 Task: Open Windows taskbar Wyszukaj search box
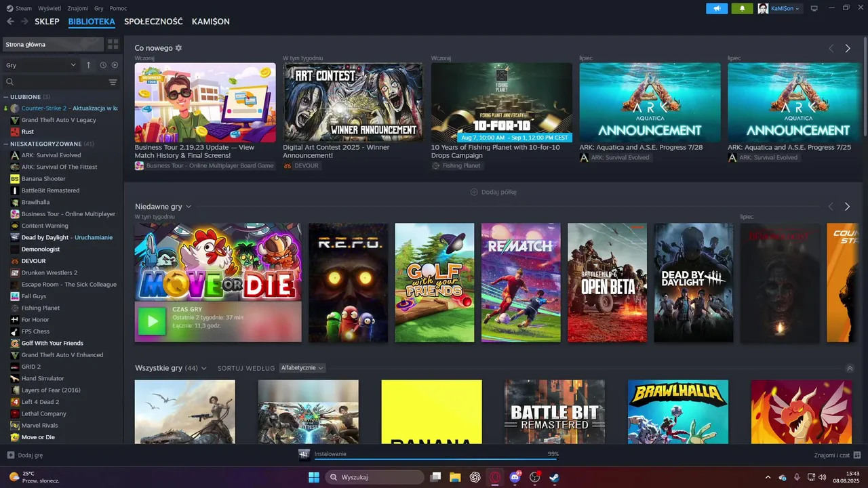[x=374, y=477]
